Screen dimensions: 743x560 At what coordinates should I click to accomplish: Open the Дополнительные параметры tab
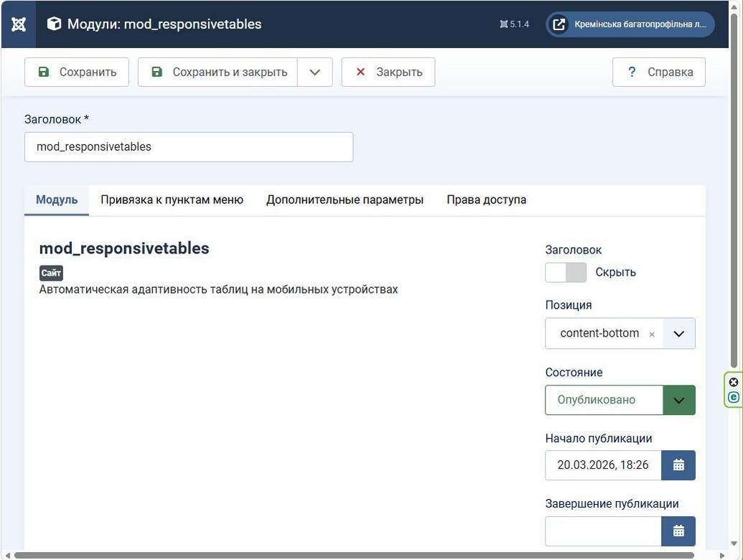(345, 200)
